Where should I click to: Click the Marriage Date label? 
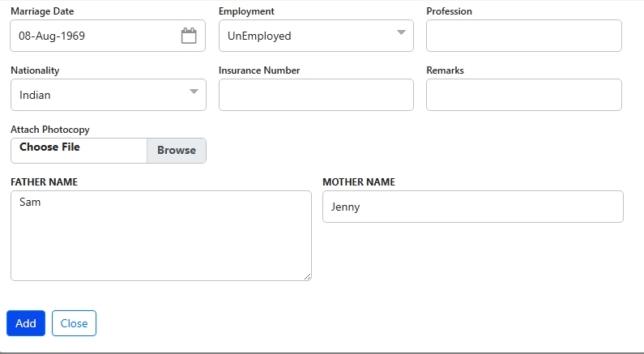click(42, 11)
